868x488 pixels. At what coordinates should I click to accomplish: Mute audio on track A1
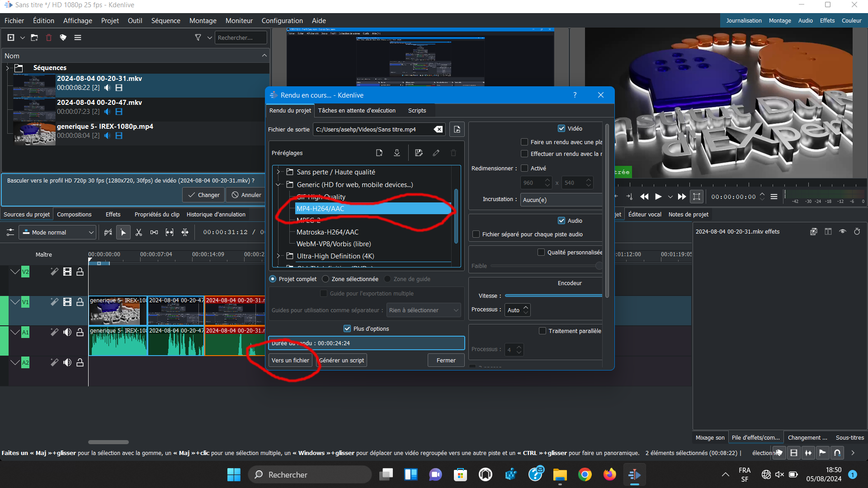67,332
